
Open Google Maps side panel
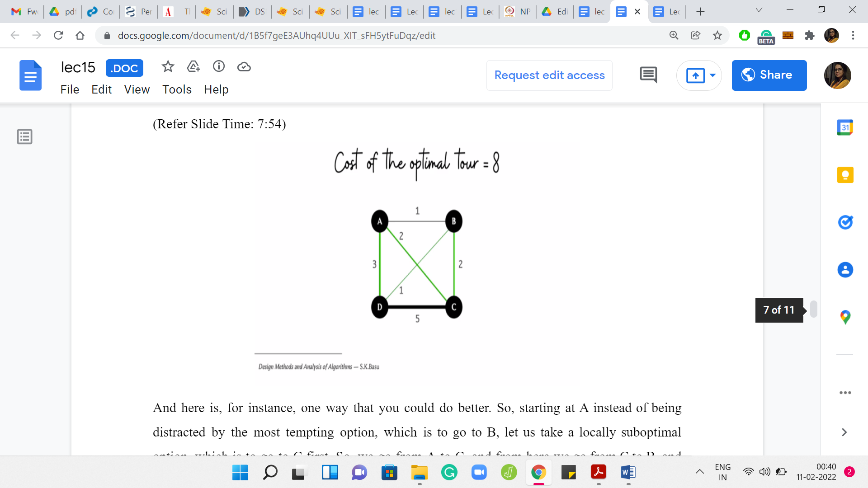pos(845,317)
